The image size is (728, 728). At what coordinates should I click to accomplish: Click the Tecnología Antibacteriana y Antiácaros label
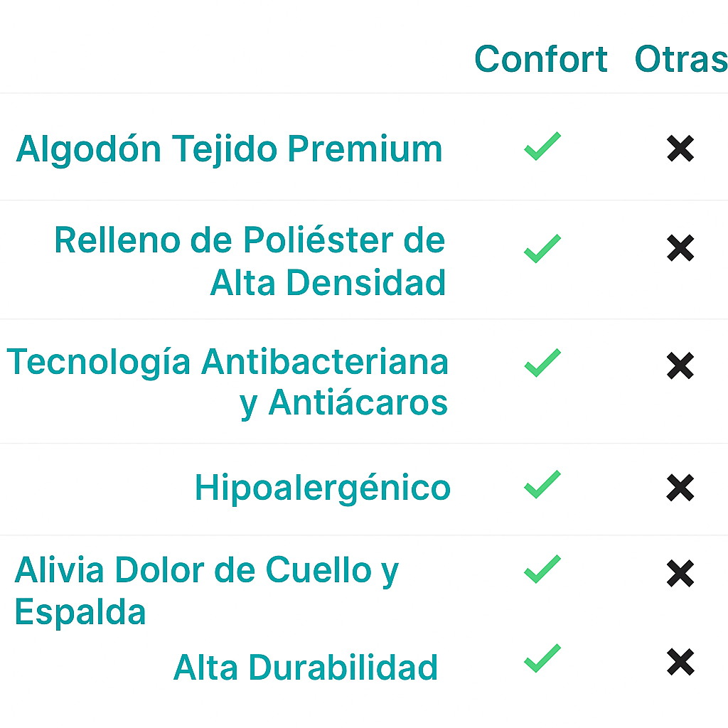click(228, 382)
